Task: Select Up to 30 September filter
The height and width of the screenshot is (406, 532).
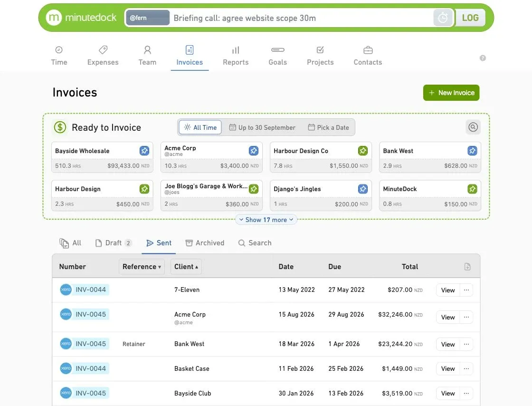Action: pyautogui.click(x=262, y=127)
